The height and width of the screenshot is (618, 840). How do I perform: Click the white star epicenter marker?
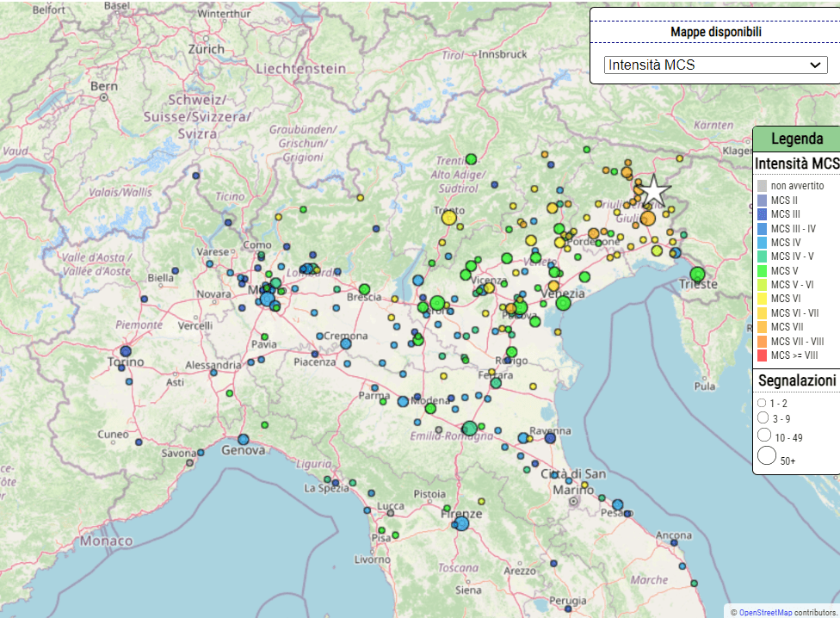coord(654,190)
